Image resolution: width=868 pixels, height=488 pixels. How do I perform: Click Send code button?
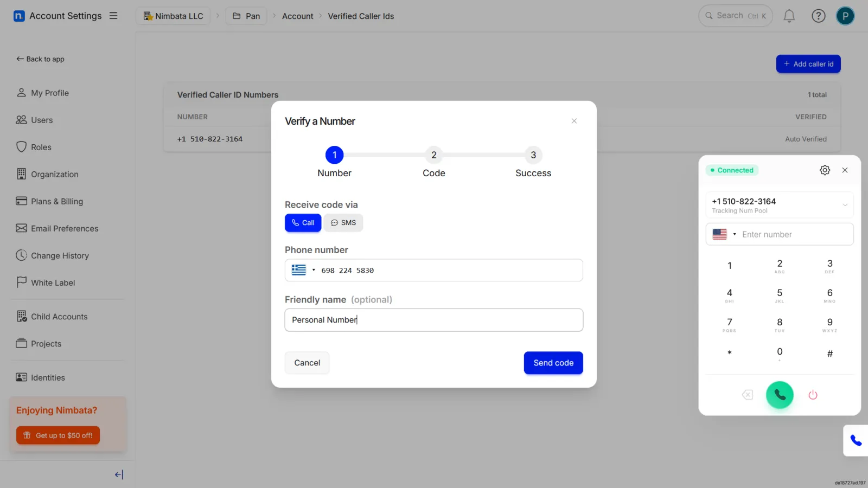coord(553,363)
